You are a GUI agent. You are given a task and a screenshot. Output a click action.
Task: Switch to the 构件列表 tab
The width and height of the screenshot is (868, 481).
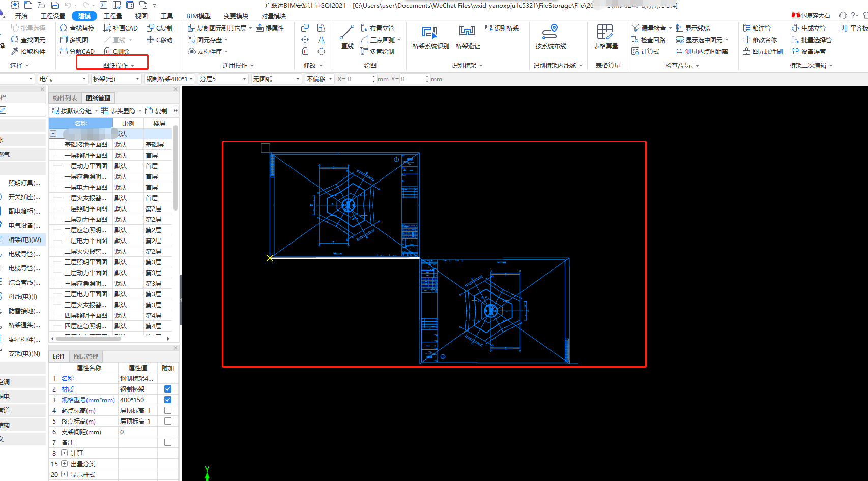tap(65, 98)
